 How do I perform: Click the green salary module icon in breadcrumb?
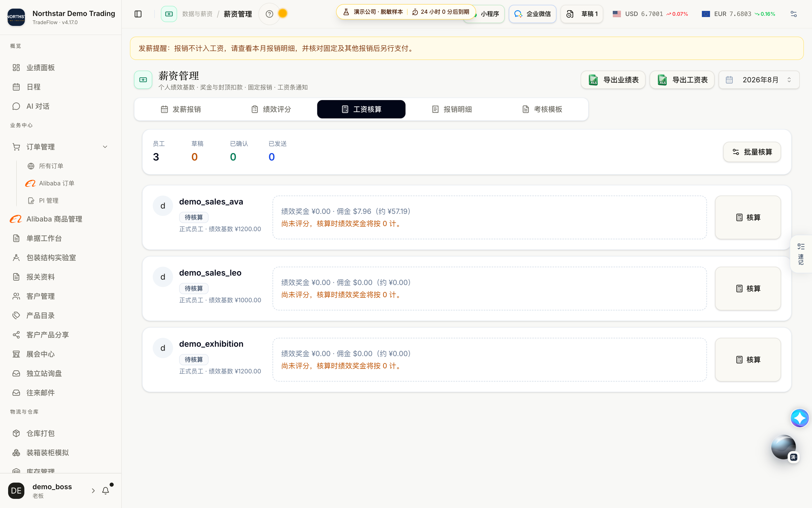tap(169, 14)
